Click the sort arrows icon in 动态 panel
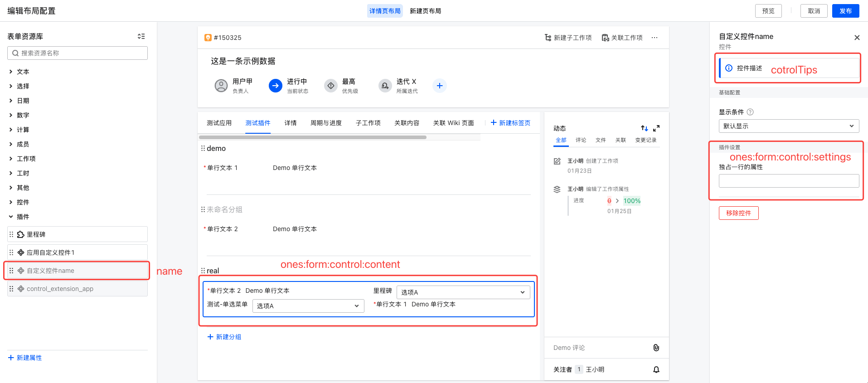Viewport: 868px width, 383px height. (x=644, y=128)
